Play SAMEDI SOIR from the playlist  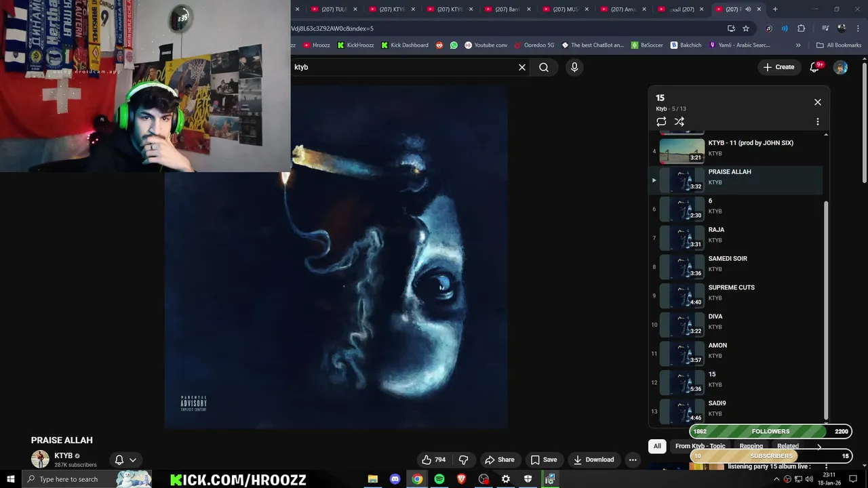click(x=736, y=266)
